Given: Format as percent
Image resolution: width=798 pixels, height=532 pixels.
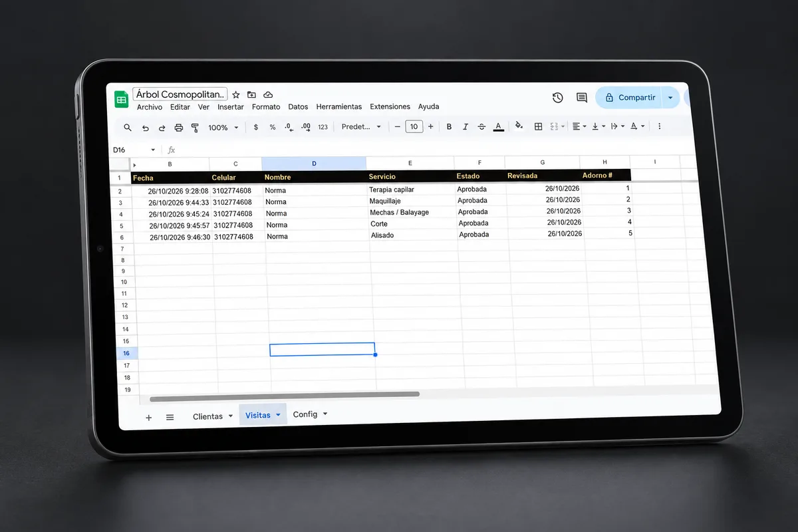Looking at the screenshot, I should tap(273, 127).
